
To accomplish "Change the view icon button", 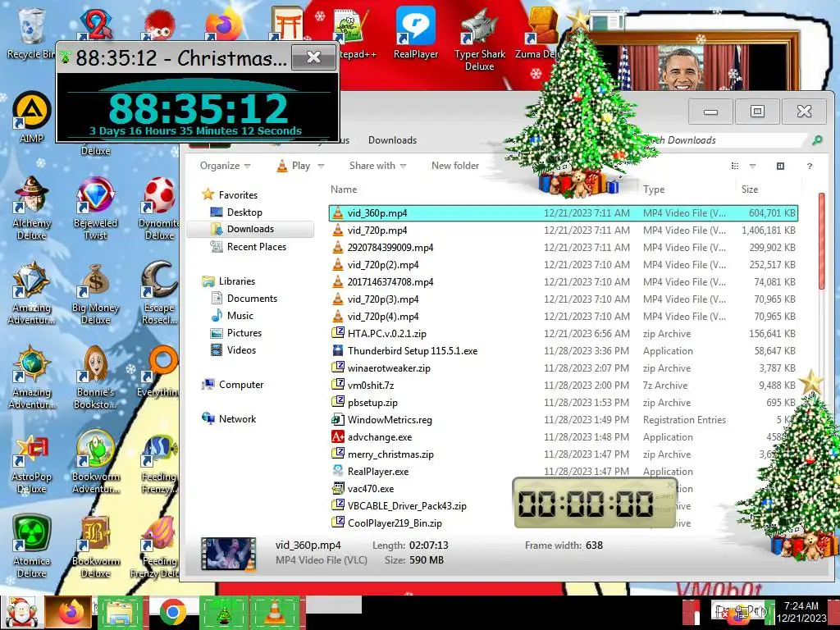I will tap(735, 166).
